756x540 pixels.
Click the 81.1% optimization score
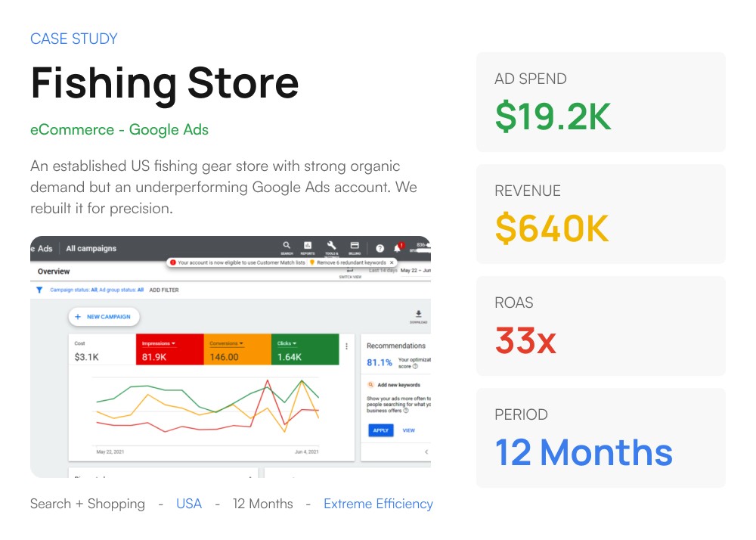pyautogui.click(x=380, y=362)
